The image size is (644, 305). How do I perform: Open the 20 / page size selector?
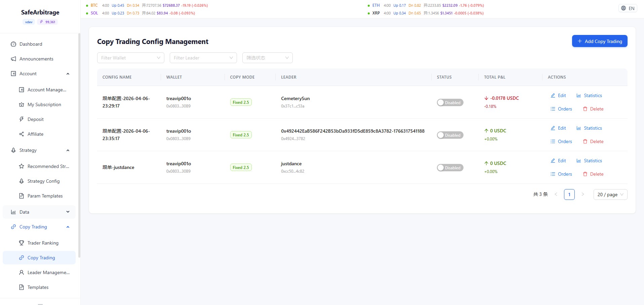click(610, 194)
